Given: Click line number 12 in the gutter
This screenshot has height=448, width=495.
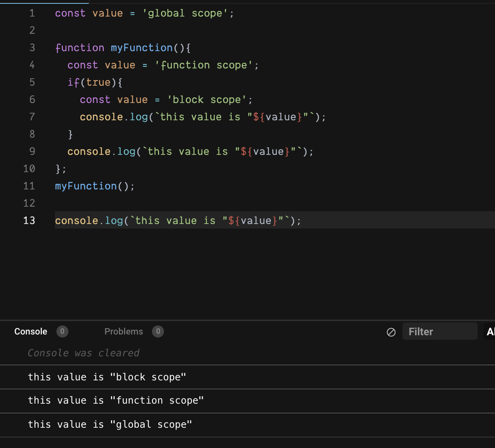Looking at the screenshot, I should point(29,203).
